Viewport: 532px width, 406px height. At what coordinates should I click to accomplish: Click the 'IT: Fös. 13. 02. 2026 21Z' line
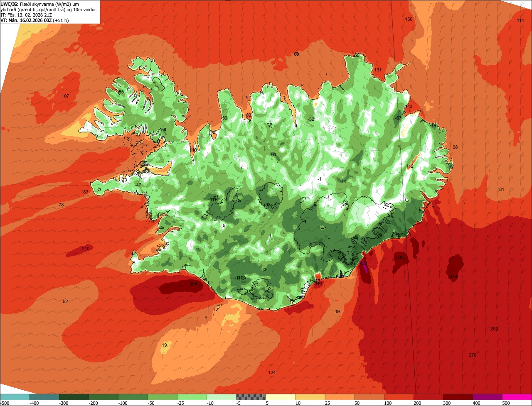tap(26, 15)
